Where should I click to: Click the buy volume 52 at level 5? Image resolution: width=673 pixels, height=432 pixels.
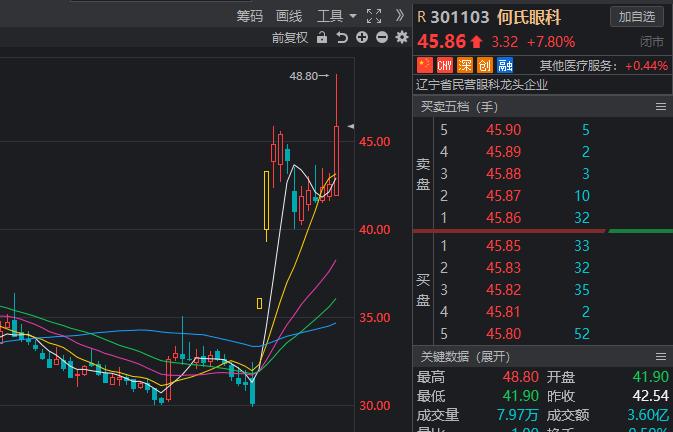tap(582, 333)
